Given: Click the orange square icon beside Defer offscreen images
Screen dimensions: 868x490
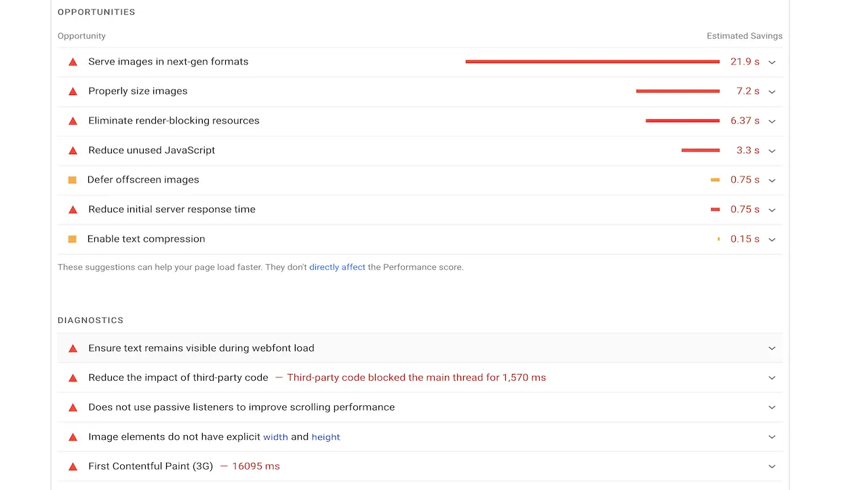Looking at the screenshot, I should click(73, 180).
